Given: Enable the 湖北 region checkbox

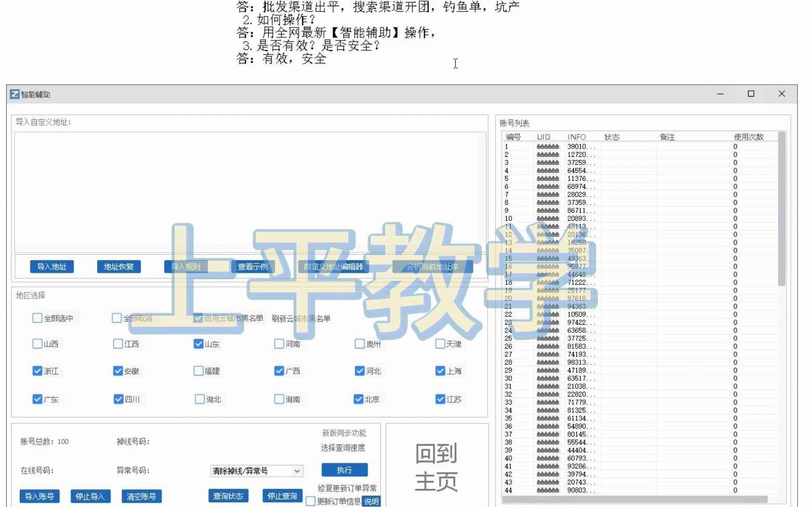Looking at the screenshot, I should [x=200, y=399].
